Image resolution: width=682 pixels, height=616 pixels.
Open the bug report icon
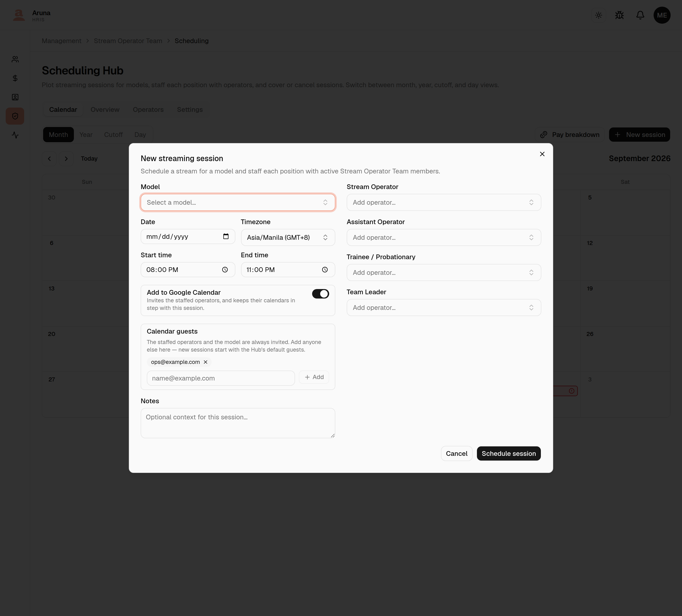pyautogui.click(x=619, y=15)
